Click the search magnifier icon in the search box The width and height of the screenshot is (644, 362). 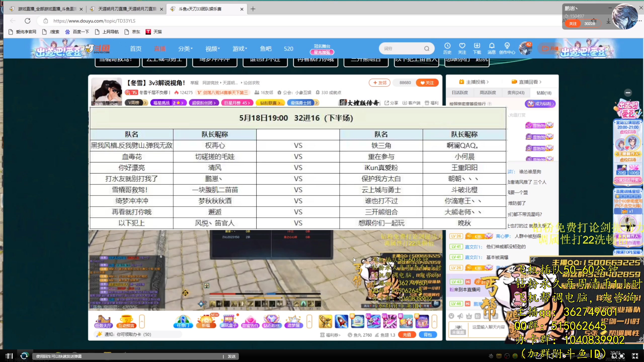427,49
